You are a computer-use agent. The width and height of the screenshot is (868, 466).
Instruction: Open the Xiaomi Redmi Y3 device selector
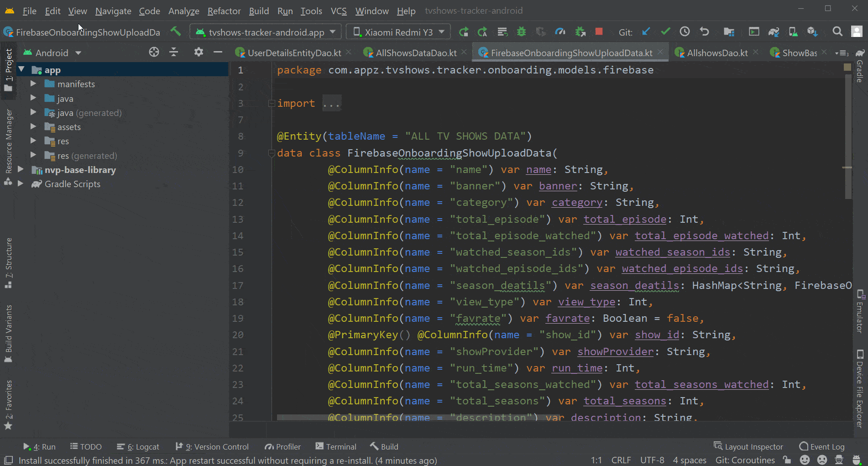(398, 31)
